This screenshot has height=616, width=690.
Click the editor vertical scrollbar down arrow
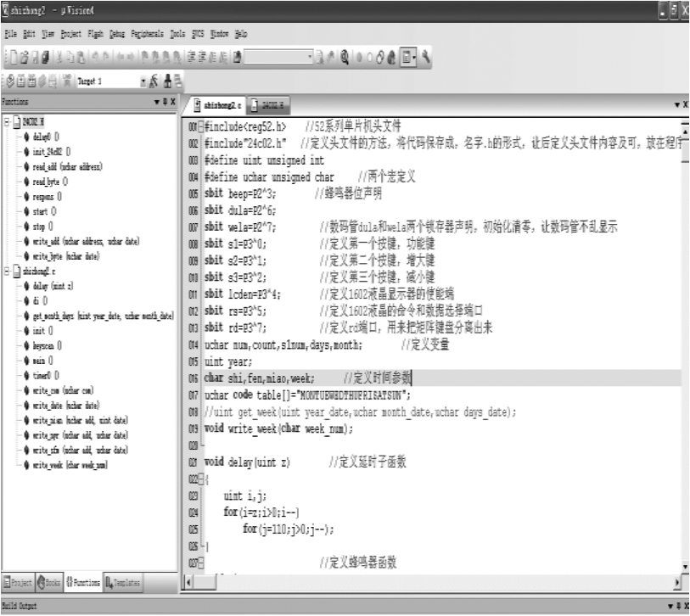[685, 567]
